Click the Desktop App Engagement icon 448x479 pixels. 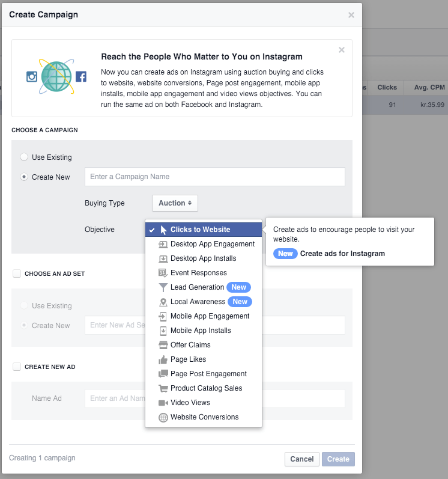[x=163, y=244]
